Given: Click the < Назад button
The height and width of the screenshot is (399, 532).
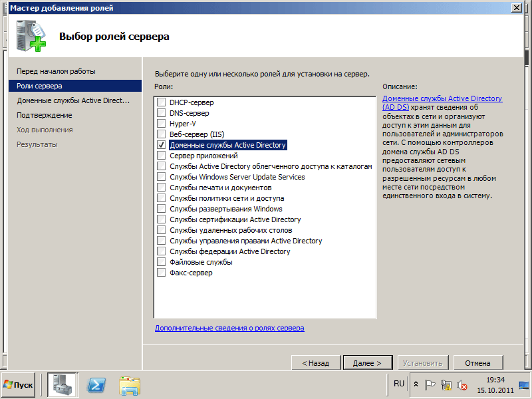Looking at the screenshot, I should pos(315,363).
